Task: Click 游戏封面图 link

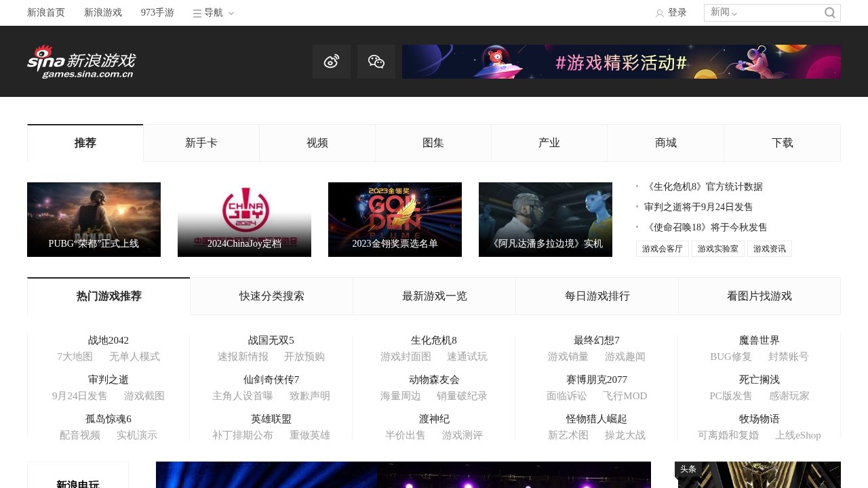Action: (406, 357)
